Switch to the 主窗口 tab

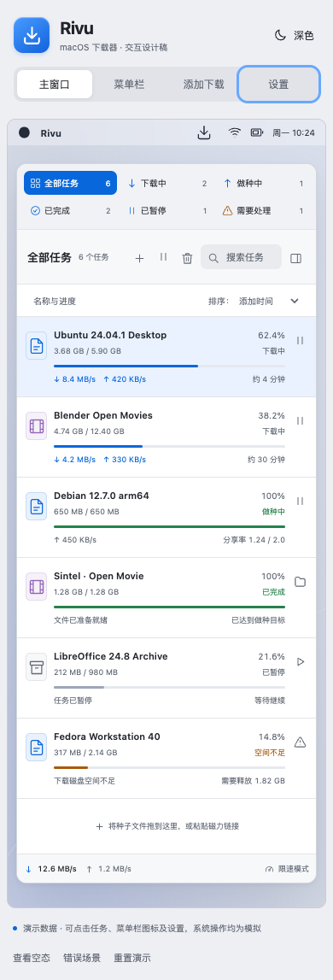tap(55, 85)
